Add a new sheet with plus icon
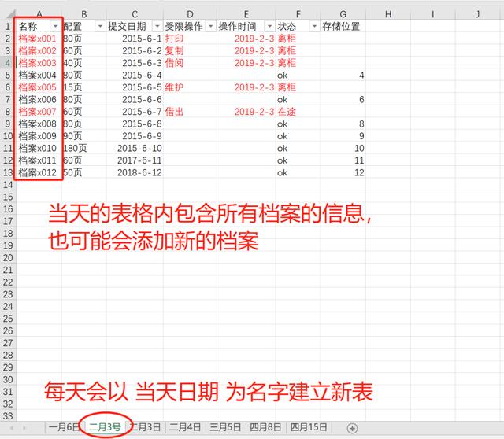 coord(352,428)
